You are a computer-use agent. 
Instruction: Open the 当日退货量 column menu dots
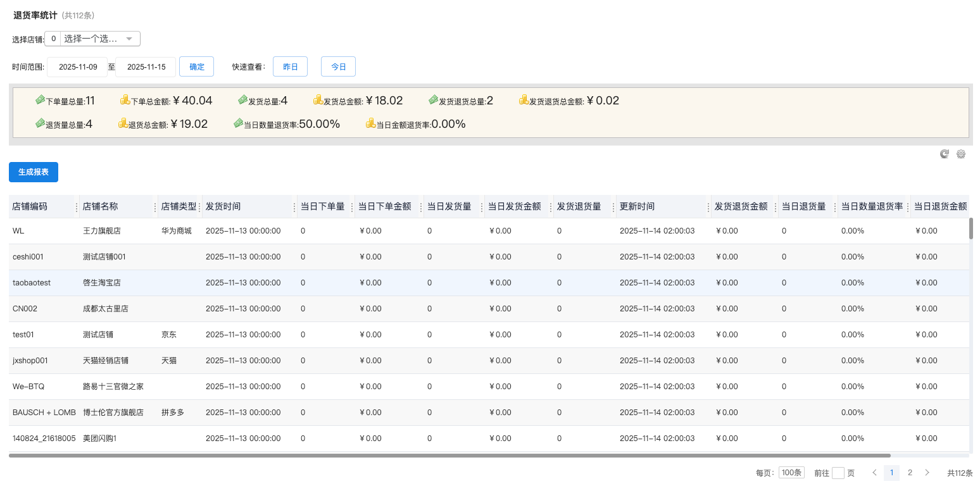coord(835,207)
